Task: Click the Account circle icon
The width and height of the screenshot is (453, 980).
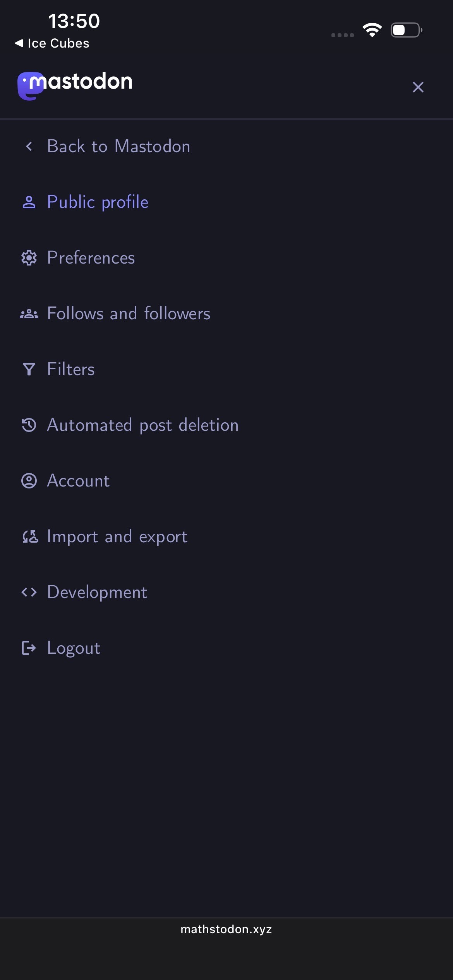Action: pyautogui.click(x=29, y=481)
